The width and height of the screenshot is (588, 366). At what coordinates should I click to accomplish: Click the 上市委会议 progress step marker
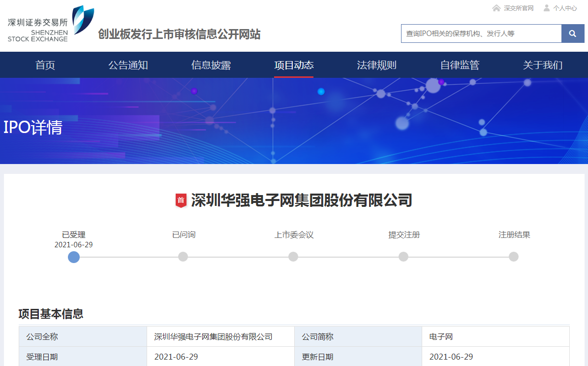point(293,257)
